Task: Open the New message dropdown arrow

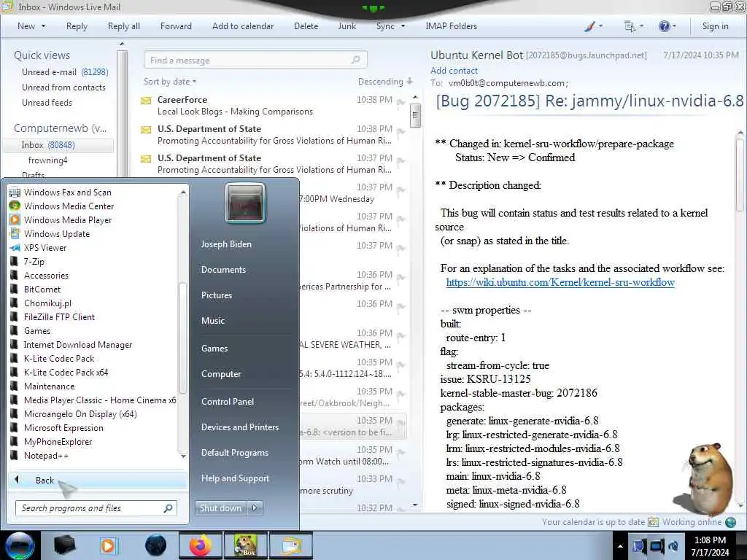Action: tap(43, 26)
